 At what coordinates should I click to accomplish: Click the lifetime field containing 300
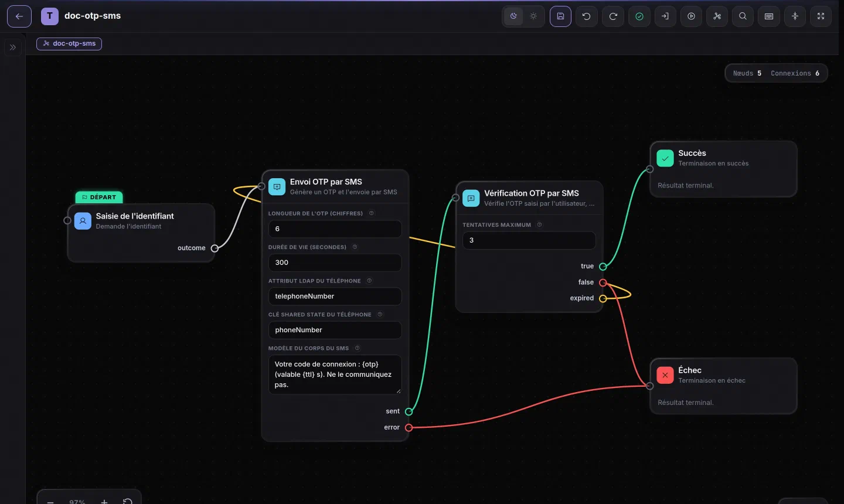(x=335, y=263)
